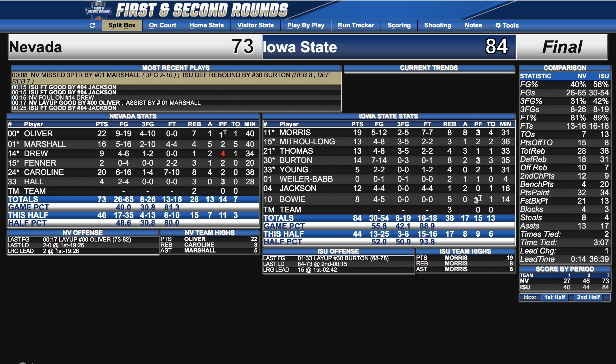The width and height of the screenshot is (616, 364).
Task: Click the Nevada team name in the scoreboard
Action: tap(35, 47)
